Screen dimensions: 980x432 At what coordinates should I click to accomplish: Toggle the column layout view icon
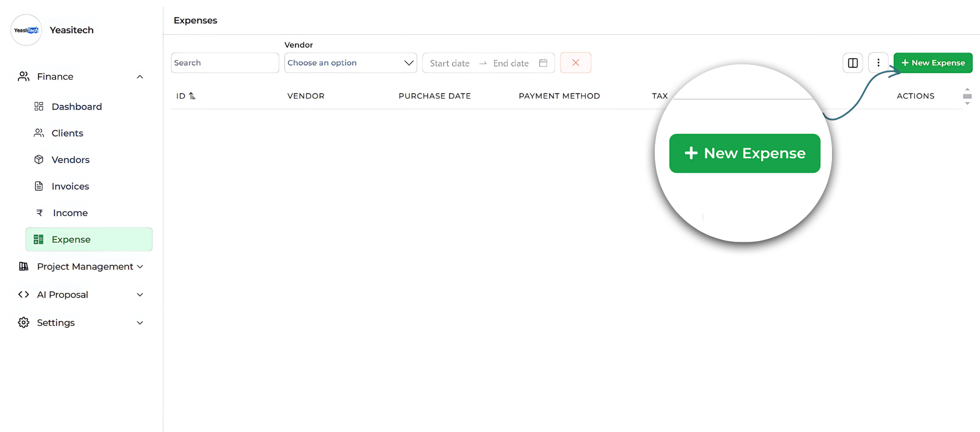pos(853,63)
